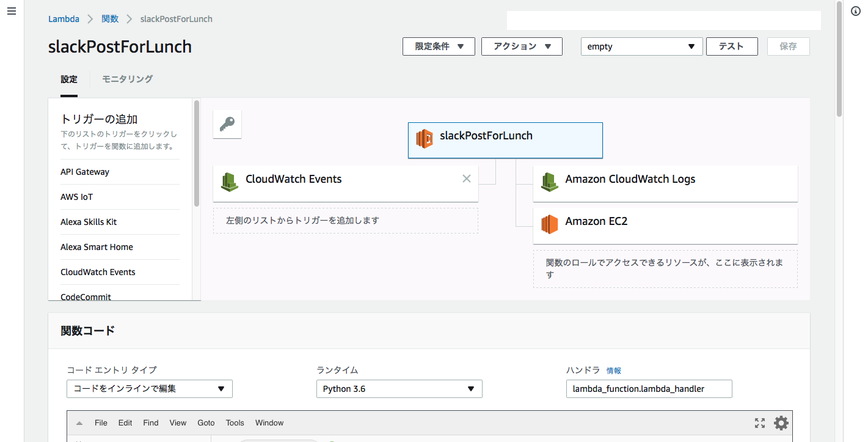Select the Amazon EC2 resource card

point(665,226)
